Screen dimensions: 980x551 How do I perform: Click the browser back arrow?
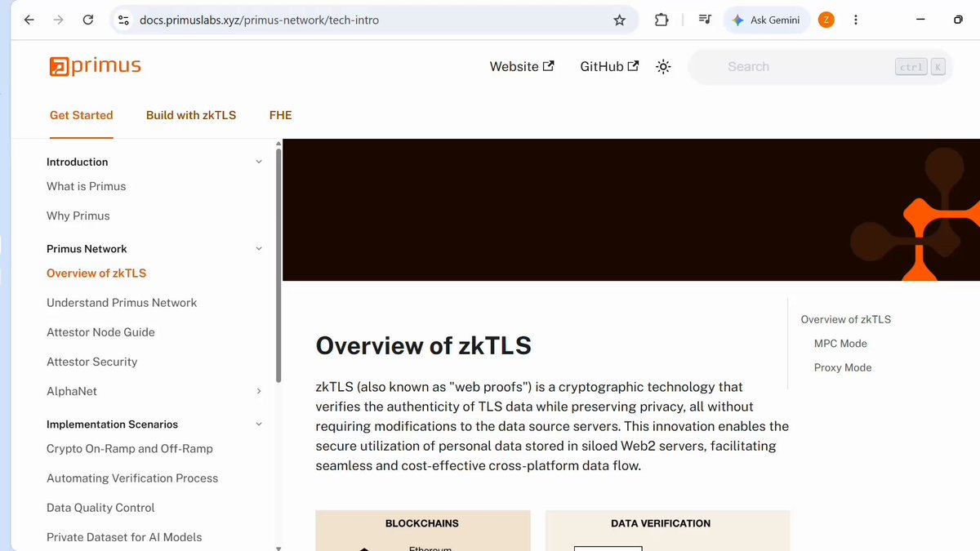coord(29,20)
